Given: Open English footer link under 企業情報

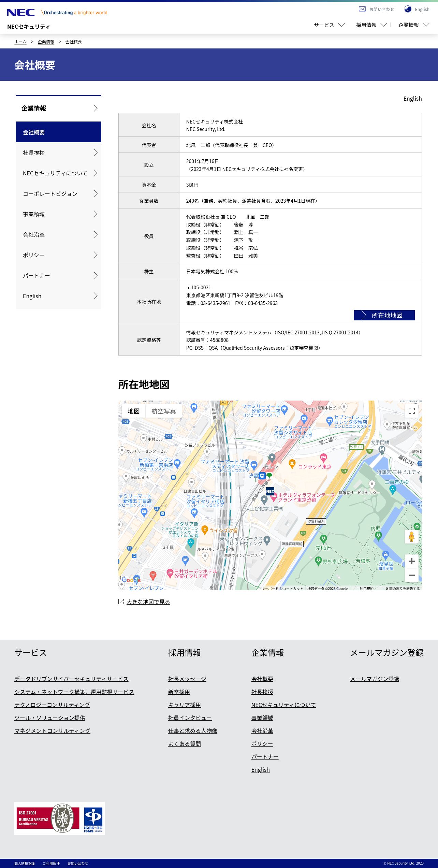Looking at the screenshot, I should pos(261,770).
